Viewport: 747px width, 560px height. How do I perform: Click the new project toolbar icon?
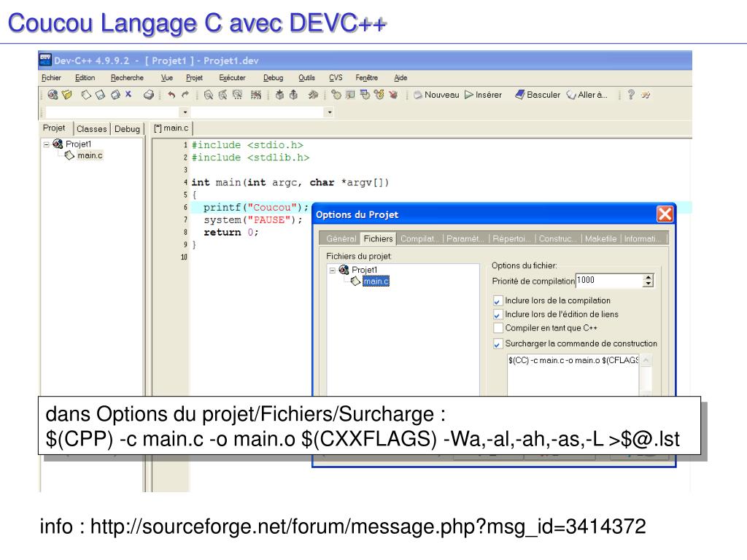pyautogui.click(x=53, y=95)
